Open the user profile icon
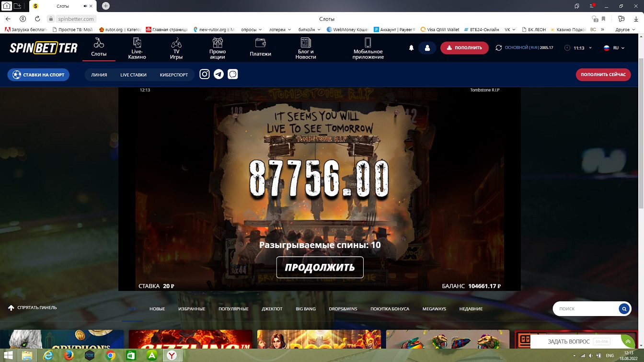644x362 pixels. (427, 48)
